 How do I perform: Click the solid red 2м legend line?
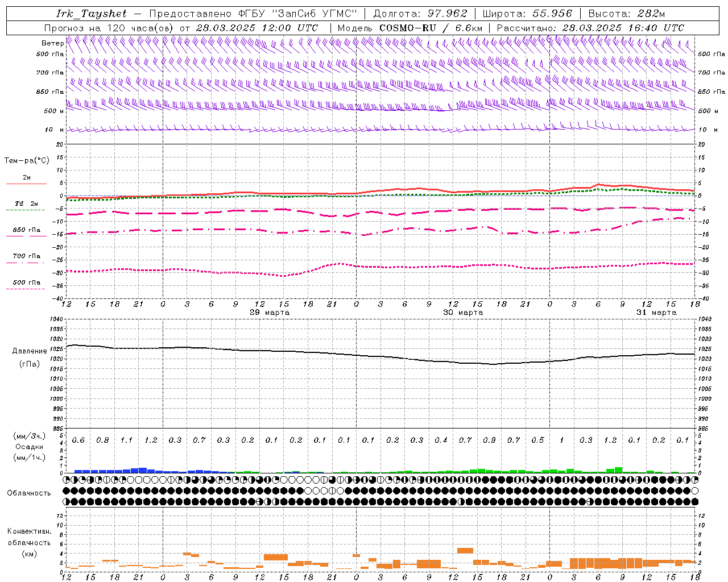coord(26,184)
